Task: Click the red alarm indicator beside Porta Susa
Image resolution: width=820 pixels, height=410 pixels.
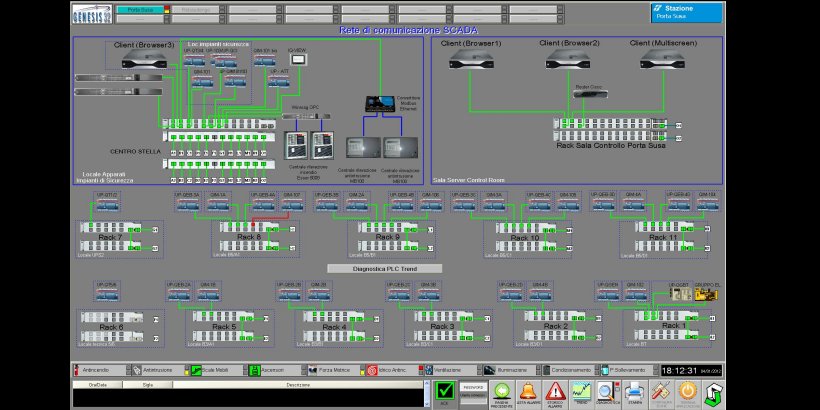Action: 167,9
